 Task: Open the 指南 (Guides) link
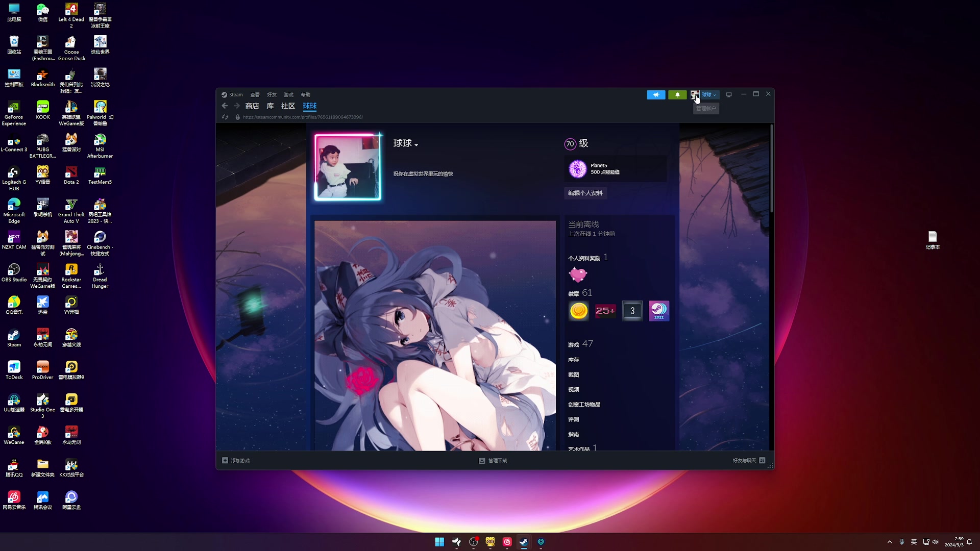tap(574, 435)
